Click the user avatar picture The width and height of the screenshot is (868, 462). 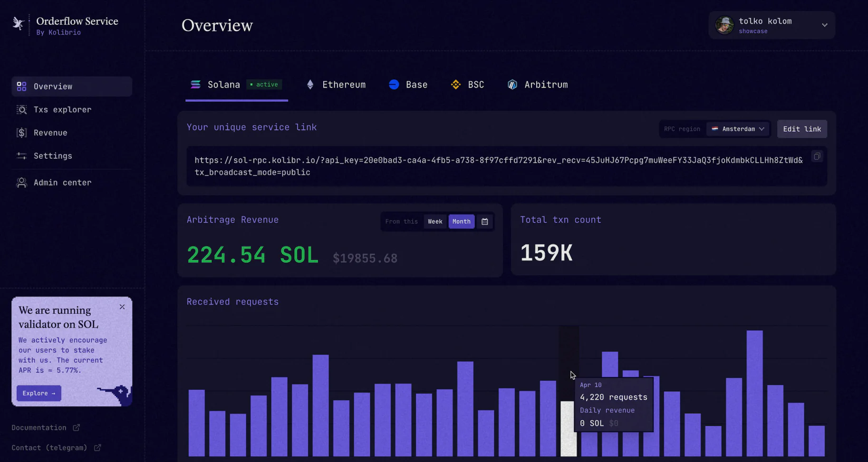coord(724,25)
